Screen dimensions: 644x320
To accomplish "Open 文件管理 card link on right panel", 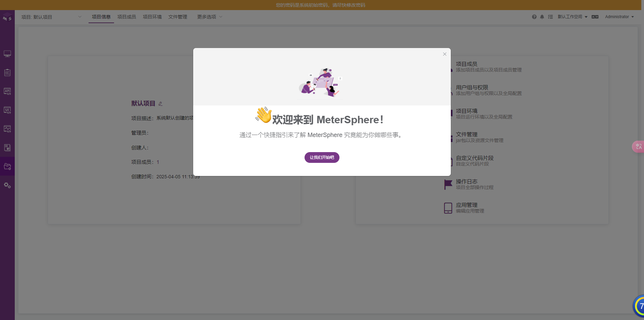I will pos(467,134).
